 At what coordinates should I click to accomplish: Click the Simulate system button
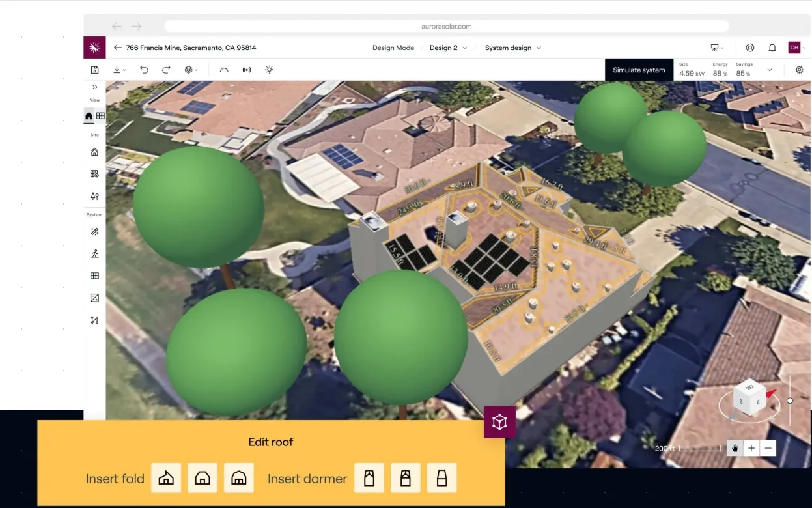point(639,70)
